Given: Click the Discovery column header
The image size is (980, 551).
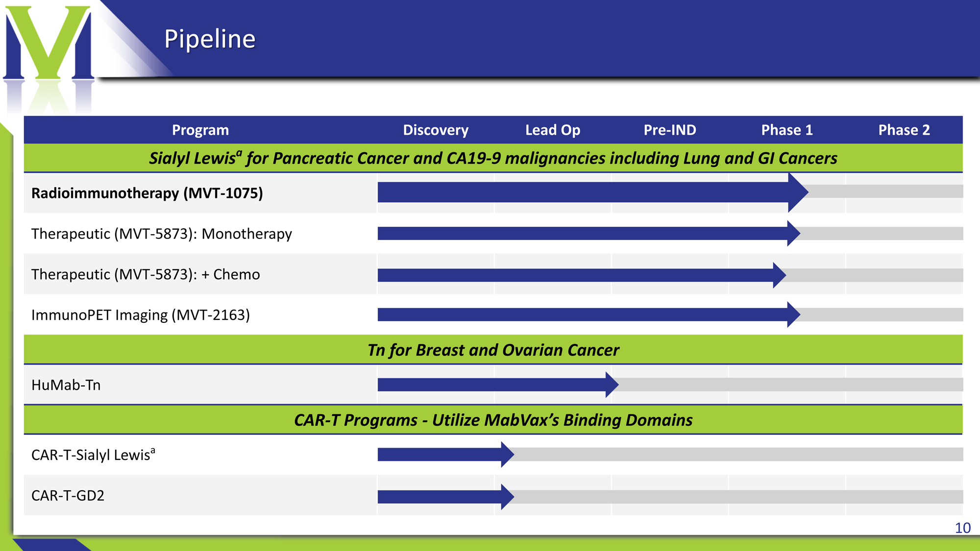Looking at the screenshot, I should tap(436, 130).
